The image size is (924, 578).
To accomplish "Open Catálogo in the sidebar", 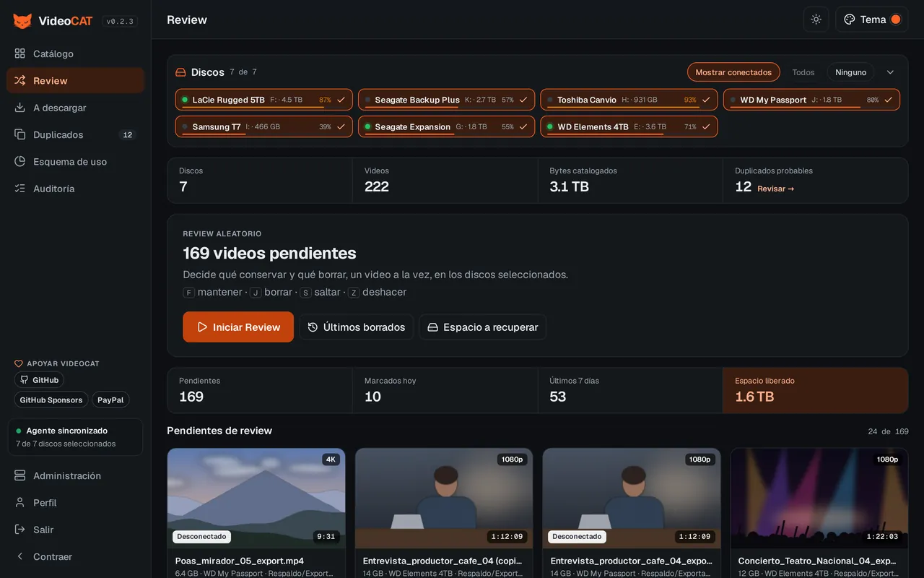I will click(x=76, y=53).
